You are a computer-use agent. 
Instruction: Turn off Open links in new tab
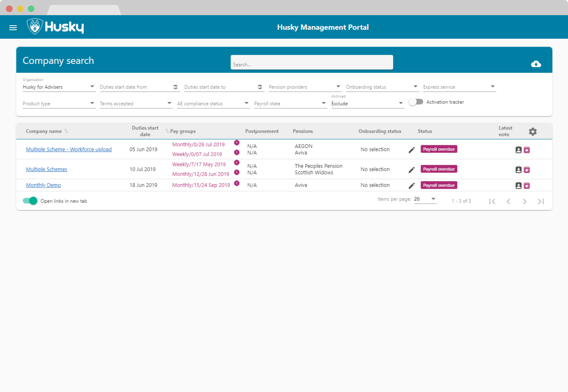(x=30, y=201)
